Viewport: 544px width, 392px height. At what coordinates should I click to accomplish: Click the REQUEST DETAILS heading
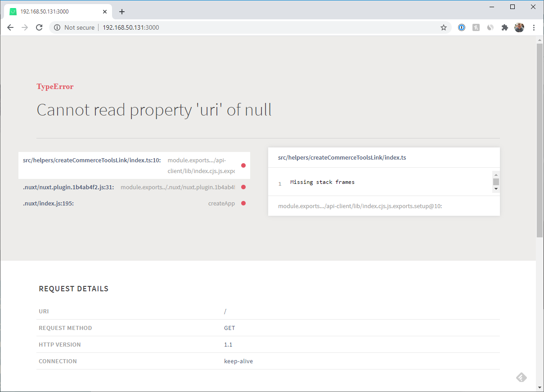(74, 289)
